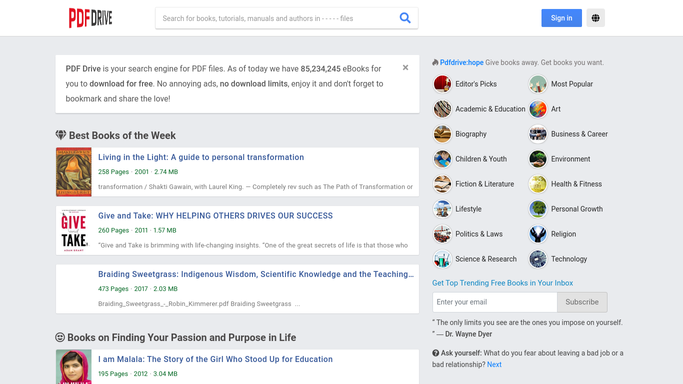The height and width of the screenshot is (384, 683).
Task: Open Personal Growth category icon
Action: click(538, 209)
